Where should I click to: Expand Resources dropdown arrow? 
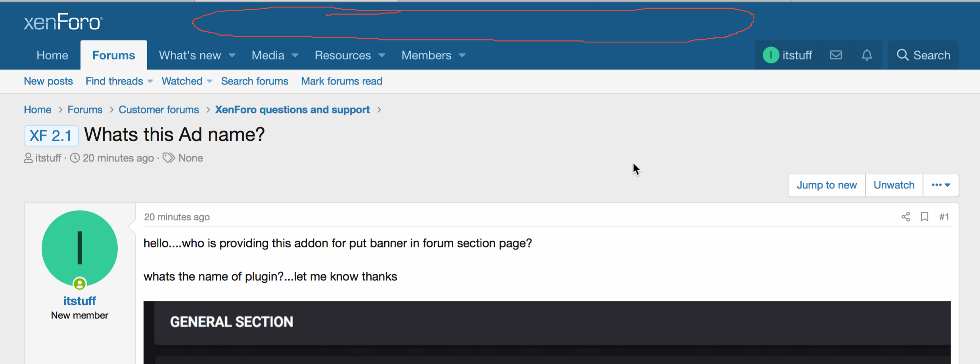point(382,56)
